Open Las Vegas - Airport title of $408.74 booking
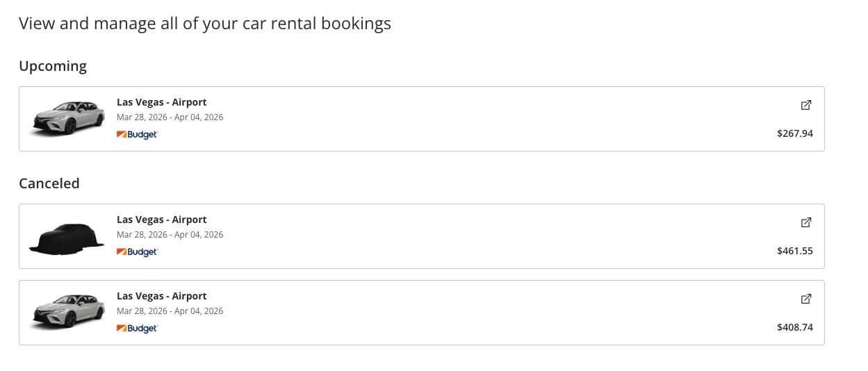The image size is (868, 371). click(x=162, y=296)
